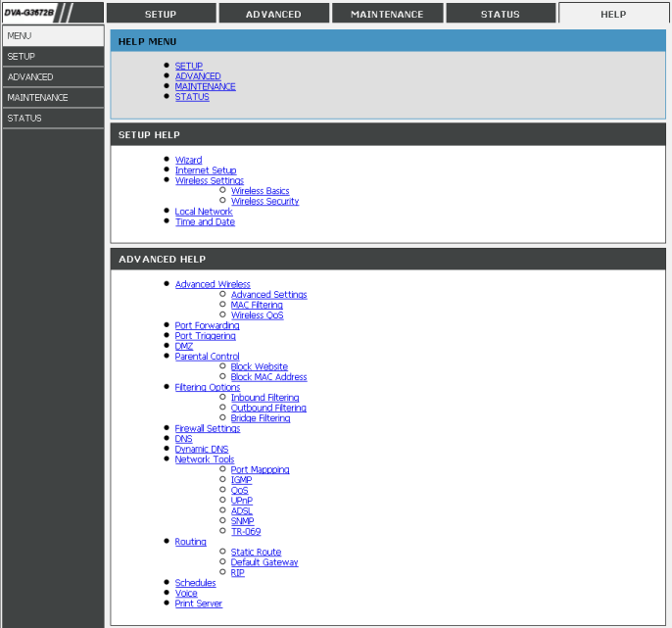Open the UPnP help link
The width and height of the screenshot is (672, 628).
click(242, 501)
